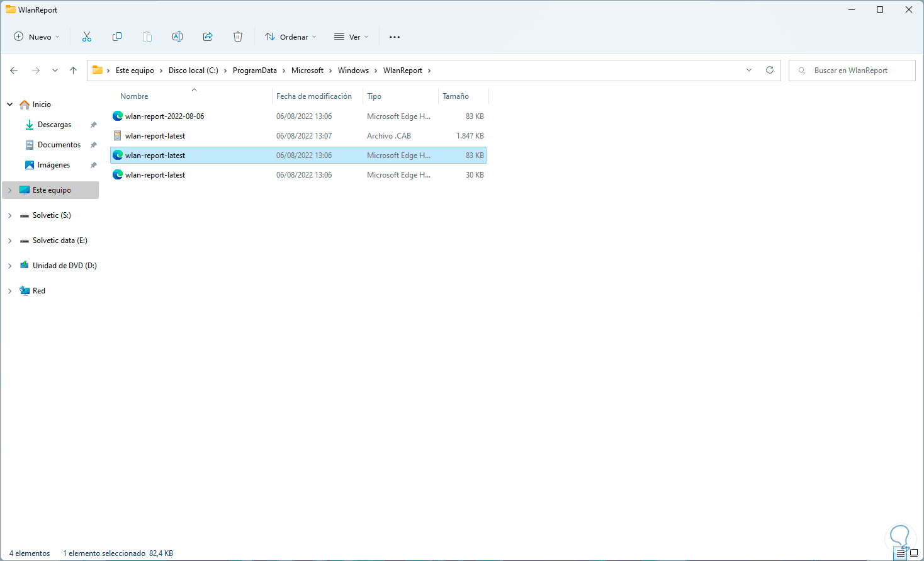
Task: Open the recent locations chevron beside the forward arrow
Action: [55, 71]
